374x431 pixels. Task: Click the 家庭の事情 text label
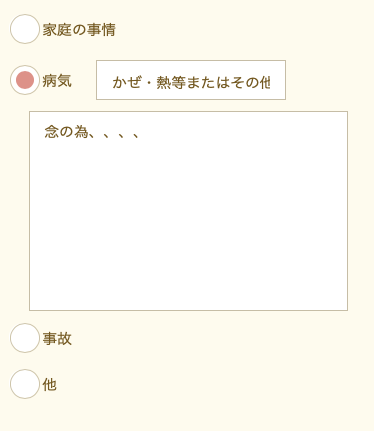point(79,30)
